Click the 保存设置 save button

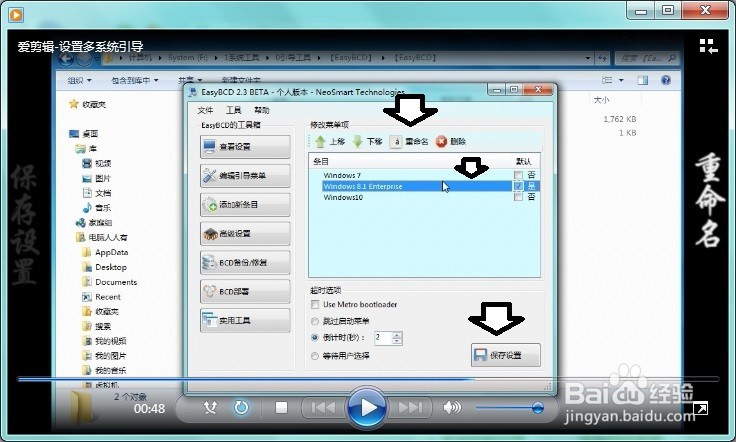tap(506, 355)
